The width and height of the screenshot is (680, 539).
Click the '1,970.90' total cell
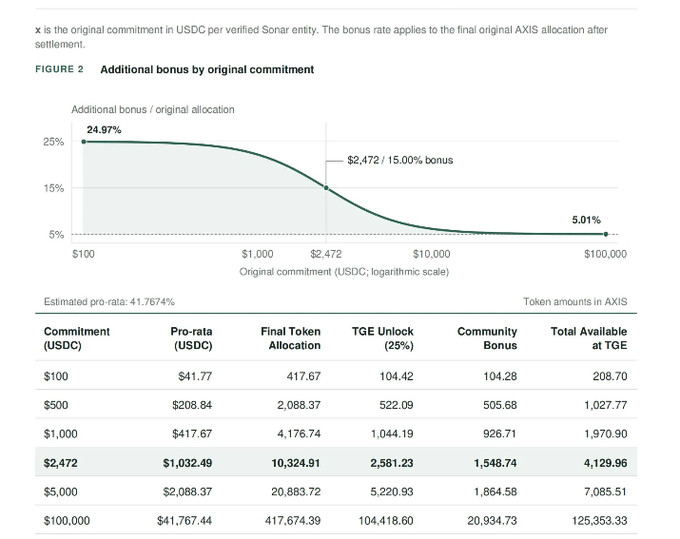606,434
